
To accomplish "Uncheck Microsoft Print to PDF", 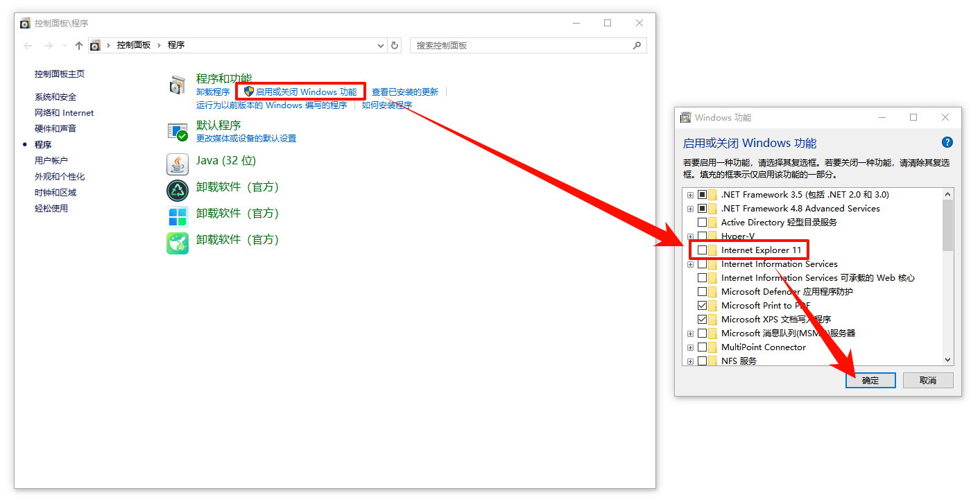I will [x=702, y=306].
